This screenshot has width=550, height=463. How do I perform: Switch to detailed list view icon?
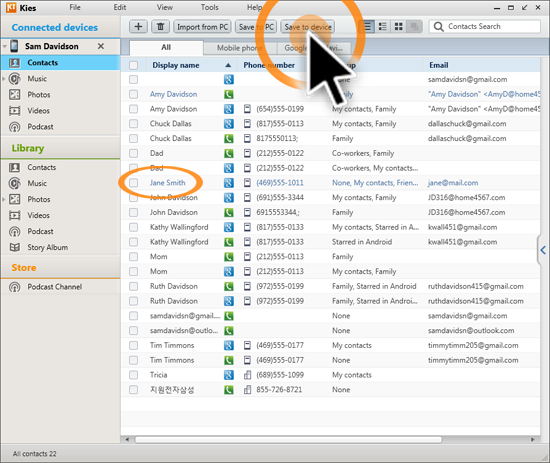pos(383,27)
